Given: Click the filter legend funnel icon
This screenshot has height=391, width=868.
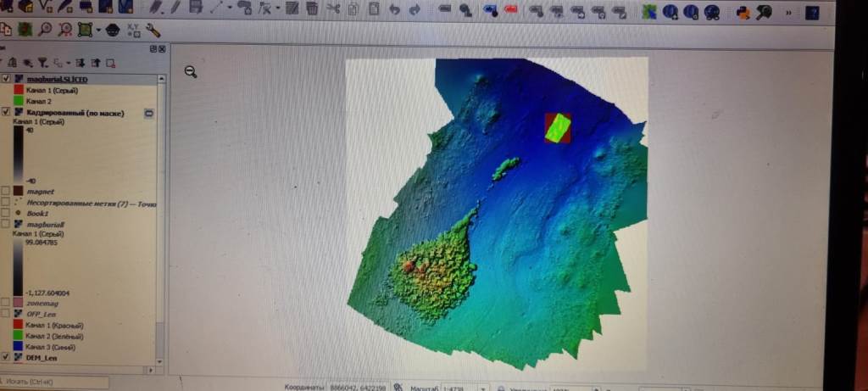Looking at the screenshot, I should tap(42, 63).
